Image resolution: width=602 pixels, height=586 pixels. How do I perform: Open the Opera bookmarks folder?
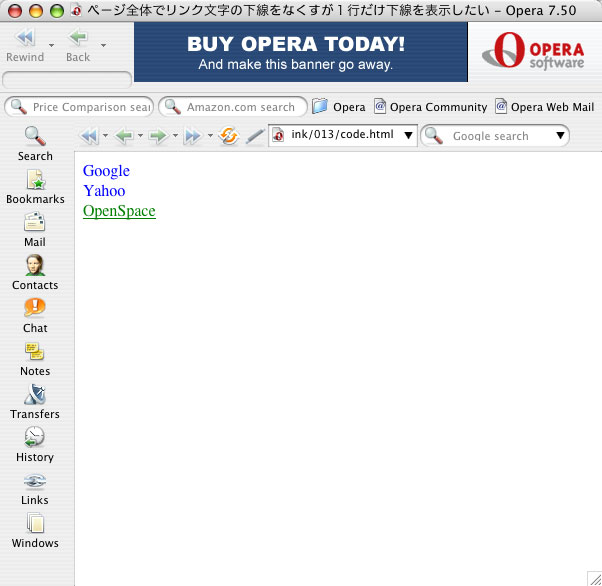coord(338,107)
